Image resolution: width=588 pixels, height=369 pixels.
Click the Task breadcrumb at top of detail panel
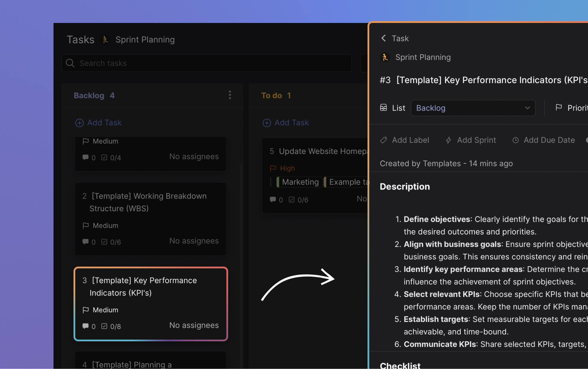click(400, 38)
